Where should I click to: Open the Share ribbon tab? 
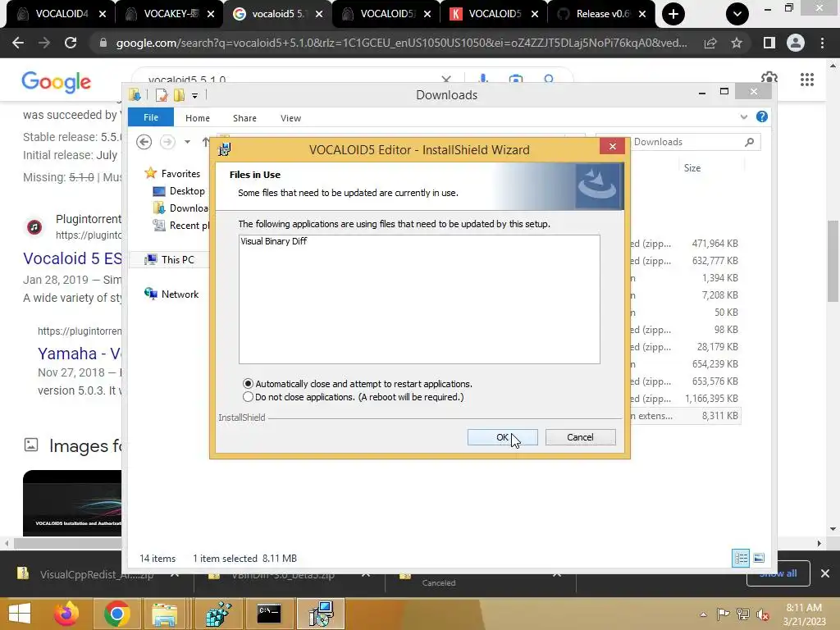pos(244,118)
